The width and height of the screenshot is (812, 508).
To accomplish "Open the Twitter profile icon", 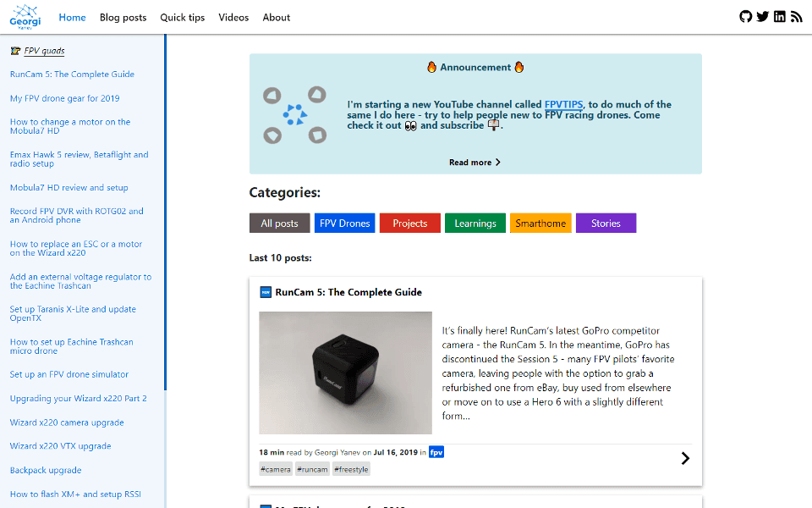I will click(762, 17).
